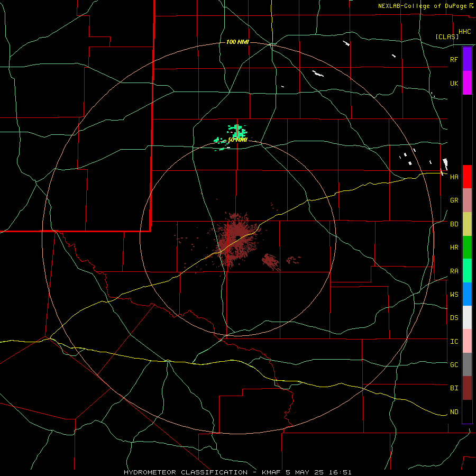
Task: Click the BD yellow legend swatch
Action: (467, 224)
